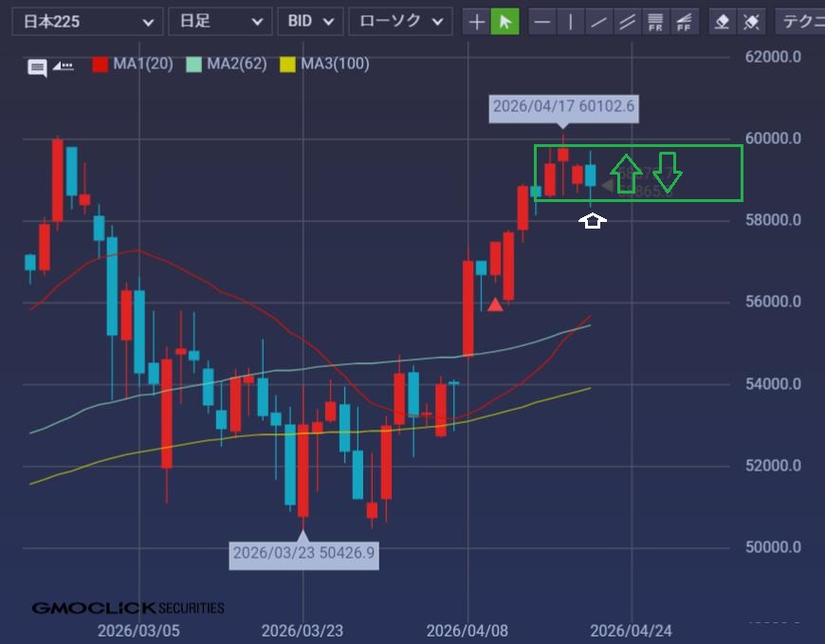
Task: Click the 2026/04/17 60102.6 high label
Action: click(x=563, y=106)
